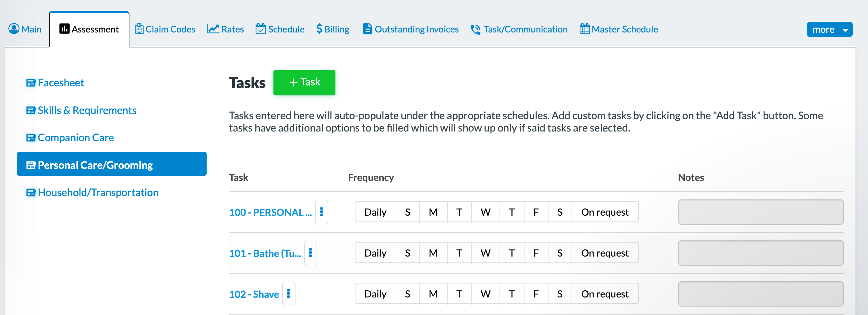Click the Claim Codes building icon
Viewport: 868px width, 315px height.
(139, 29)
